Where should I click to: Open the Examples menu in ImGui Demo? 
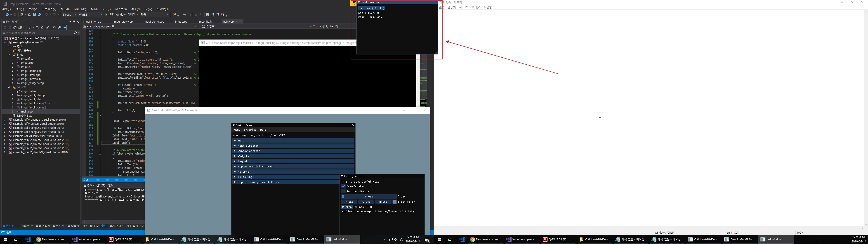tap(250, 129)
